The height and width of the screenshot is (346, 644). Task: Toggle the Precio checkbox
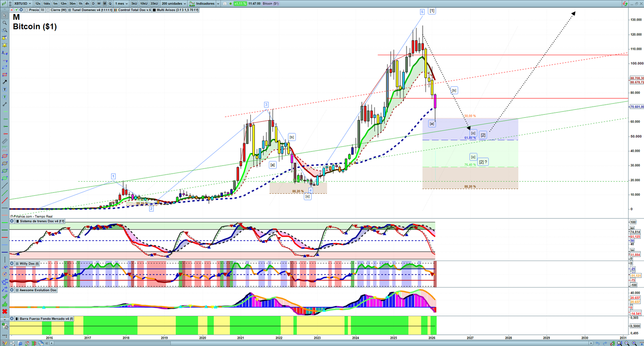(27, 10)
